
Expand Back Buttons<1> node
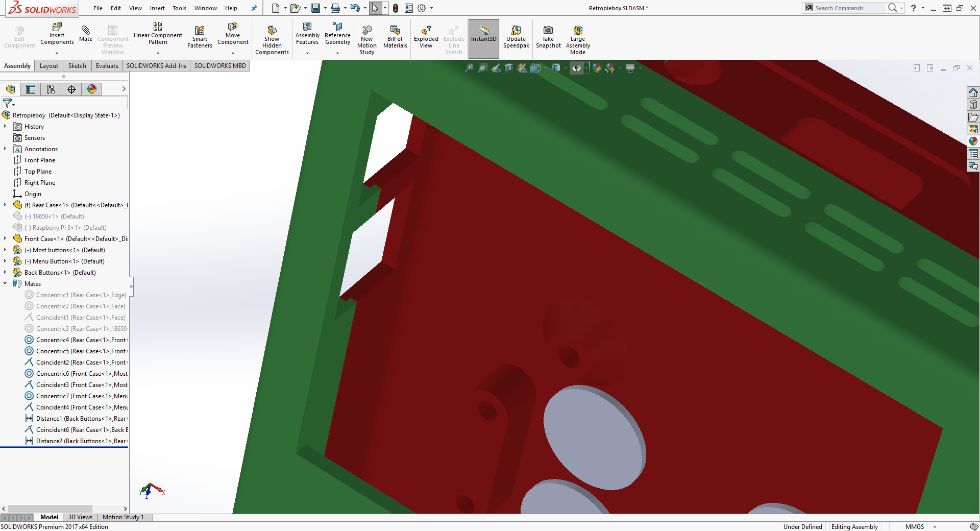pos(5,273)
